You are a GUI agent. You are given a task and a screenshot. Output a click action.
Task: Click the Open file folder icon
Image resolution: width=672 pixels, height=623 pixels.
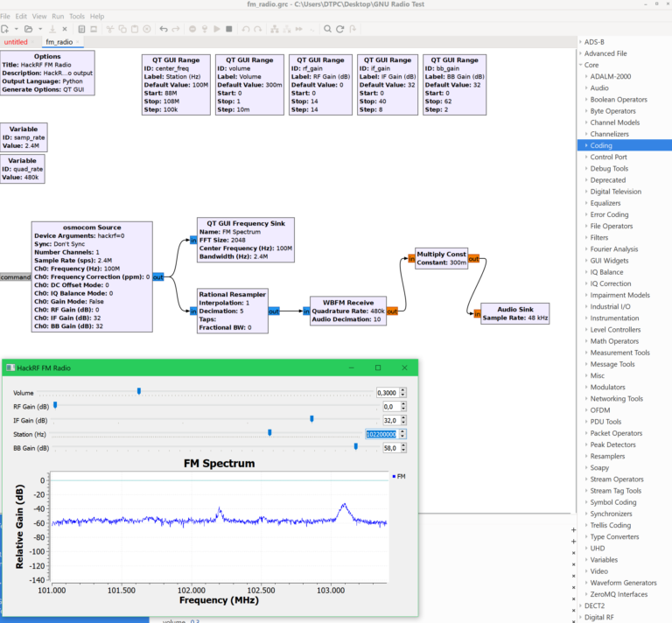click(x=28, y=29)
